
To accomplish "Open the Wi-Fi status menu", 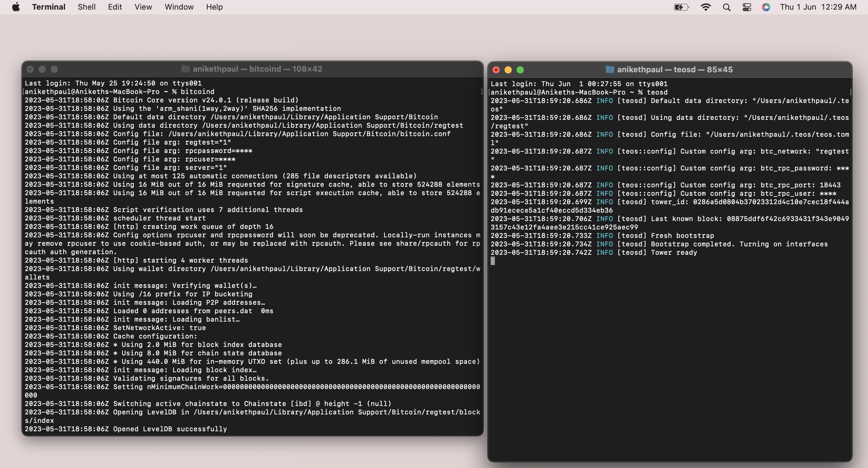I will [706, 7].
